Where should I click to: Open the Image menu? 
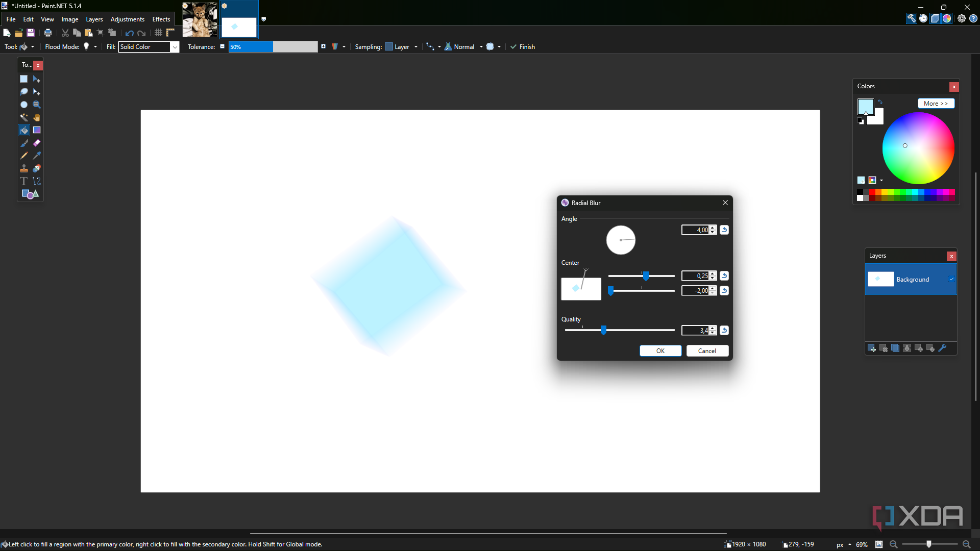70,19
